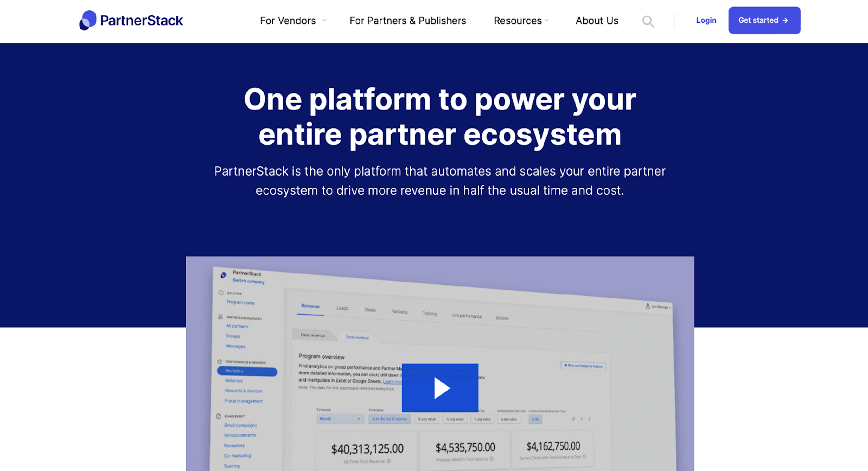The width and height of the screenshot is (868, 471).
Task: Open the search magnifier icon
Action: 648,21
